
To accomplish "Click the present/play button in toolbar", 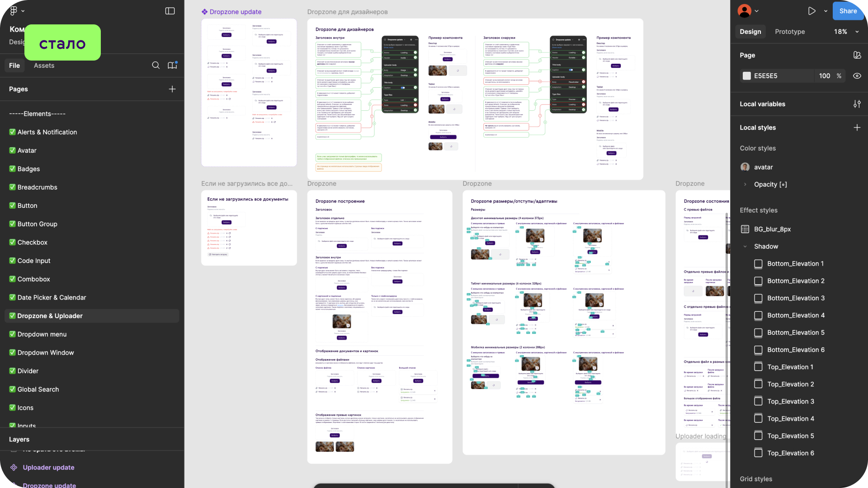I will tap(812, 10).
